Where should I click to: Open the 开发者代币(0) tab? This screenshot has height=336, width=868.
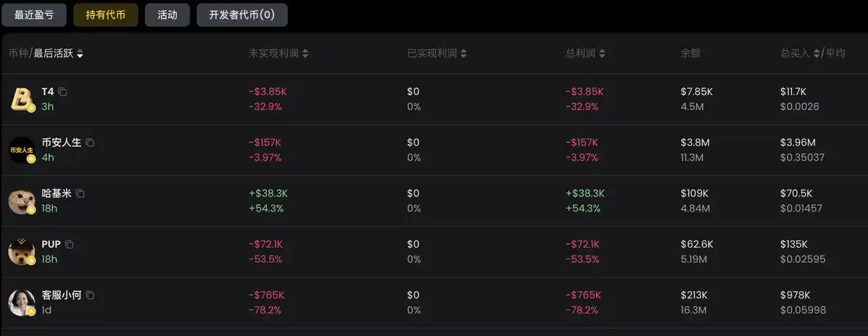coord(242,14)
